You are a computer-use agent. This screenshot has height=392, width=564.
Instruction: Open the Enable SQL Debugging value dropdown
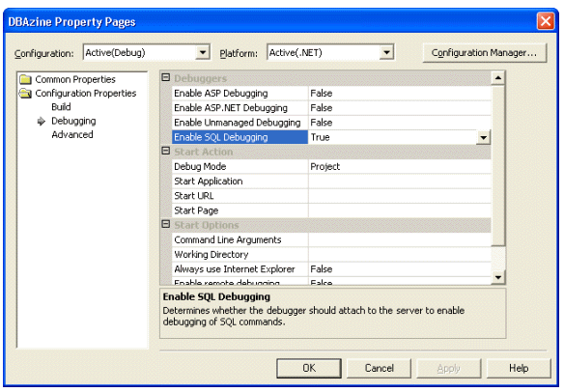483,137
